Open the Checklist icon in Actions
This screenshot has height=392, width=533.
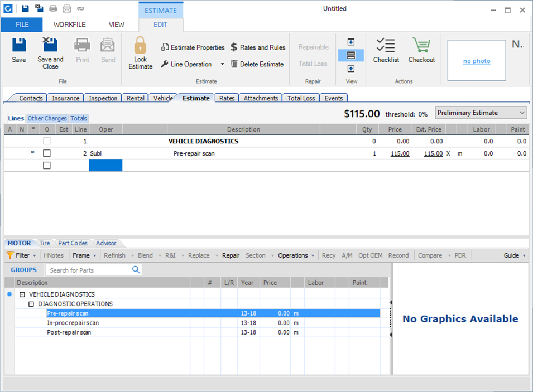point(386,46)
